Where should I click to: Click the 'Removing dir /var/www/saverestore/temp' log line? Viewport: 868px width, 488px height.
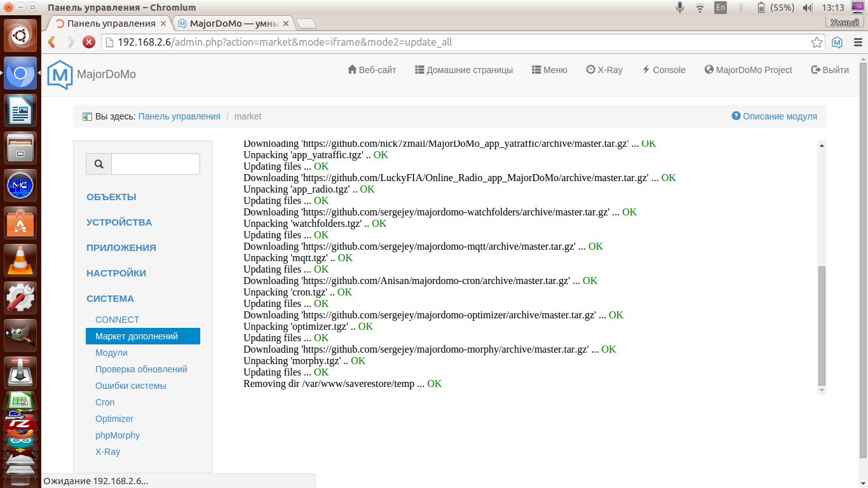[x=342, y=384]
